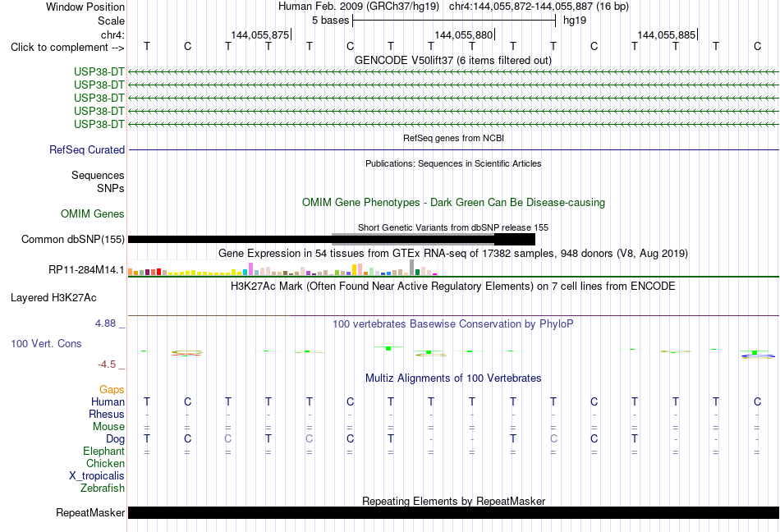
Task: Open the GTEx Gene Expression track title
Action: (x=453, y=253)
